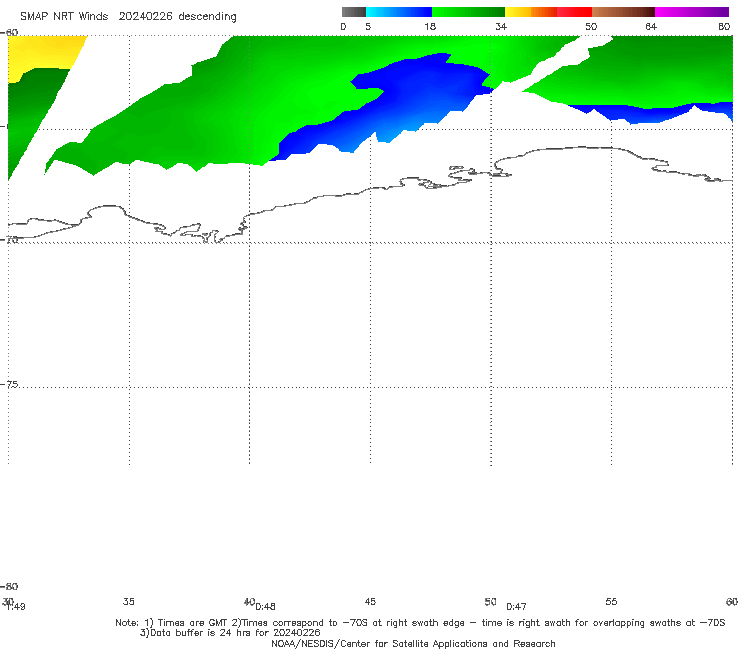Viewport: 740px width, 650px height.
Task: Click the latitude label '-70'
Action: point(9,239)
